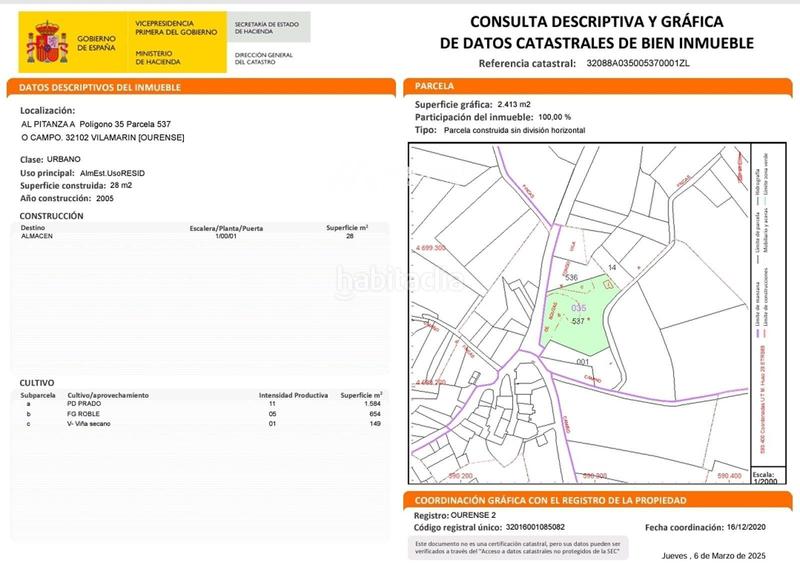Viewport: 800px width, 564px height.
Task: Select the construction year '2005'
Action: [x=105, y=198]
